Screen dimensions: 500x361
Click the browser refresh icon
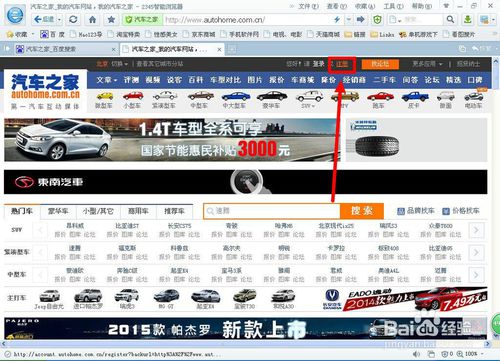pyautogui.click(x=73, y=20)
